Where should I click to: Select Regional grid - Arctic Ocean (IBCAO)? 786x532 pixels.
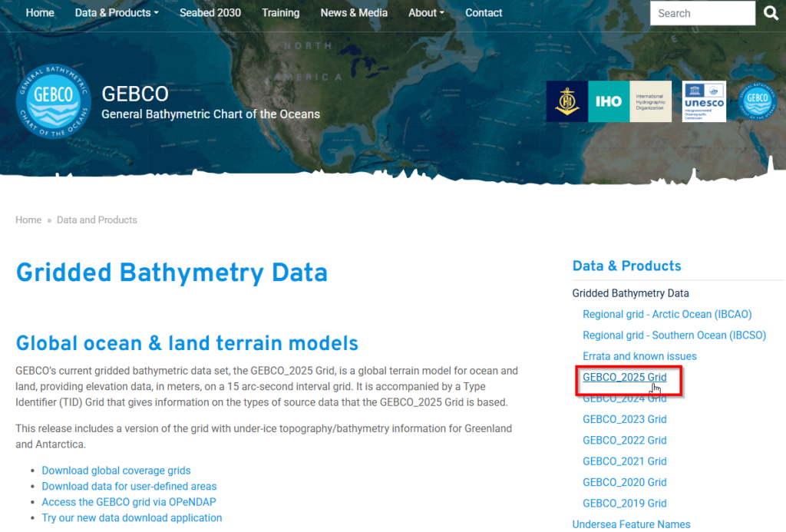click(667, 314)
